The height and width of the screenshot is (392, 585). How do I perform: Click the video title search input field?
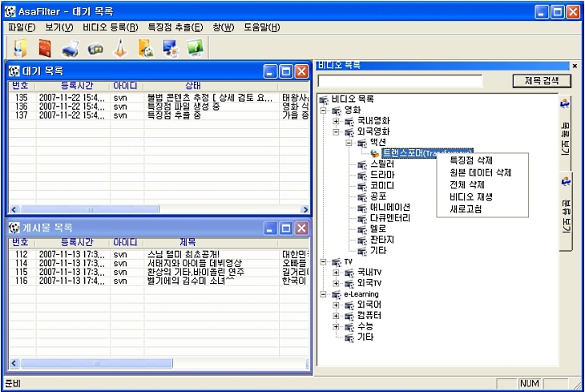pyautogui.click(x=400, y=81)
